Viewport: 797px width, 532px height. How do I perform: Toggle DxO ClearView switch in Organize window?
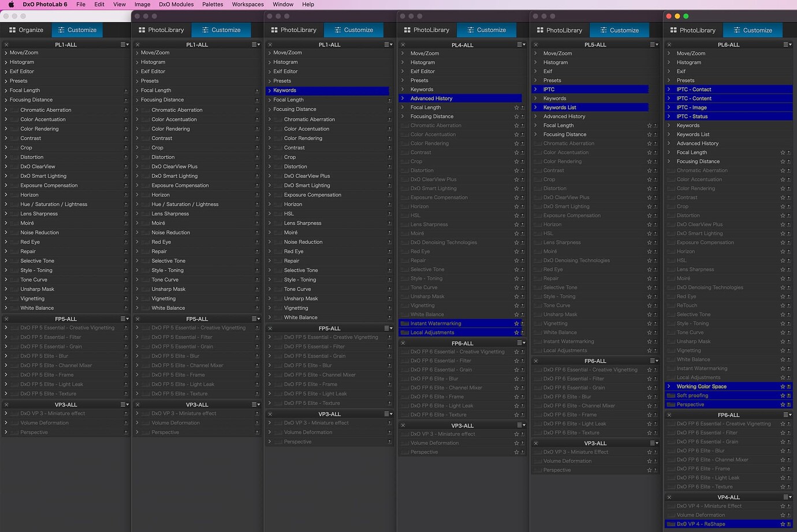(14, 167)
